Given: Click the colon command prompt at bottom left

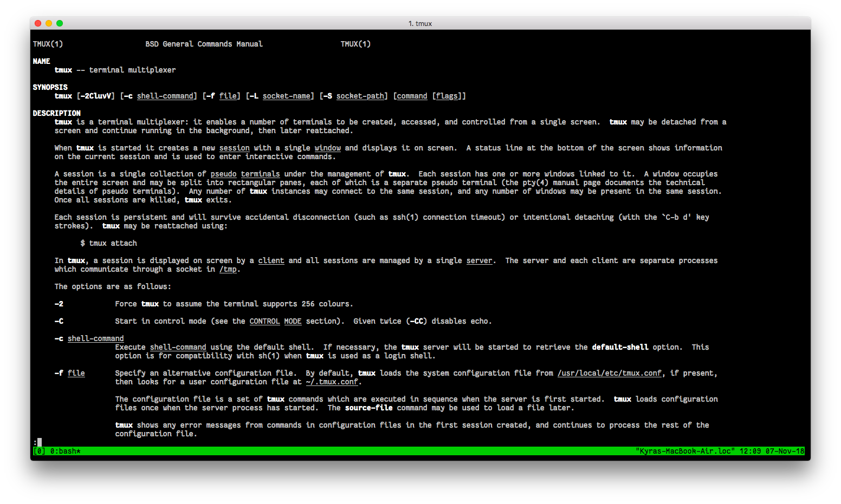Looking at the screenshot, I should coord(36,442).
